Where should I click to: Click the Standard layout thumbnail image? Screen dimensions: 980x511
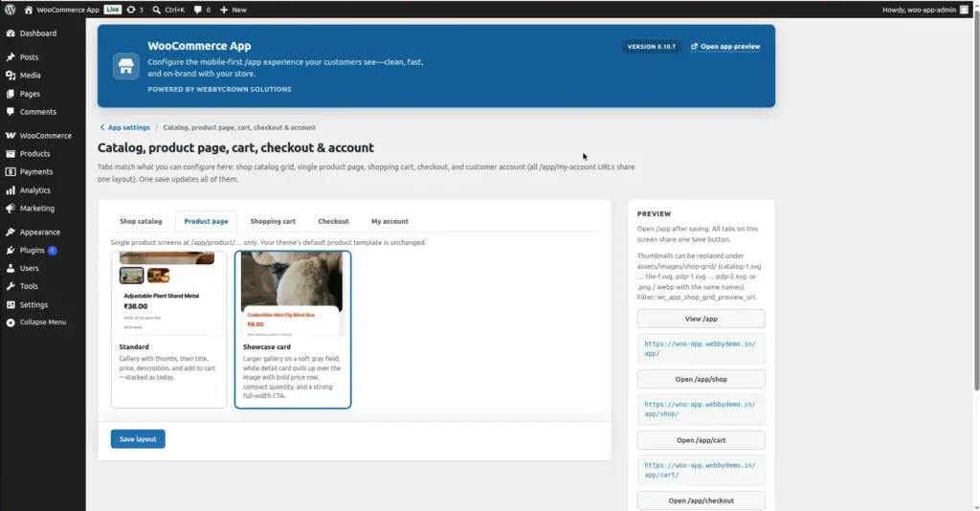168,294
